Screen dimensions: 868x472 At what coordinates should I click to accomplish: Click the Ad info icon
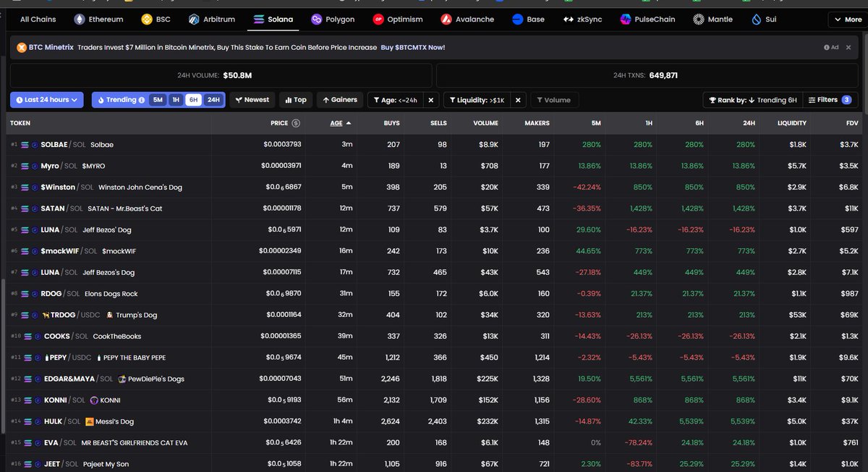click(x=827, y=48)
